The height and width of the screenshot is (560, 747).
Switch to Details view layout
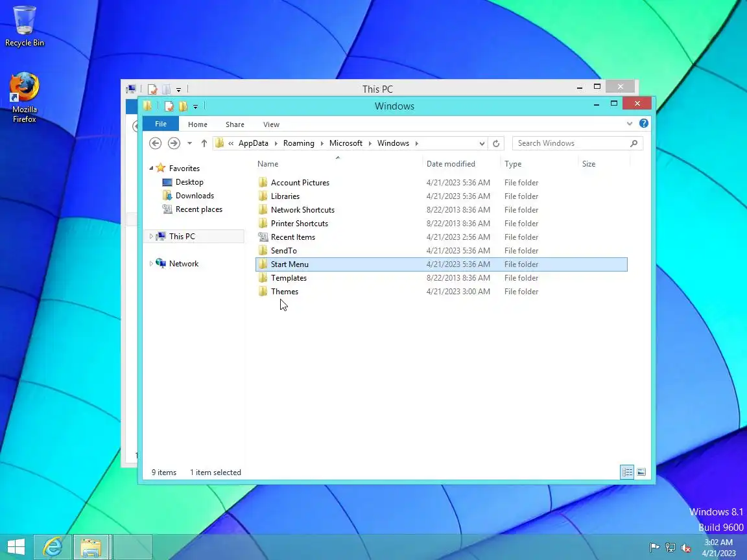[627, 472]
